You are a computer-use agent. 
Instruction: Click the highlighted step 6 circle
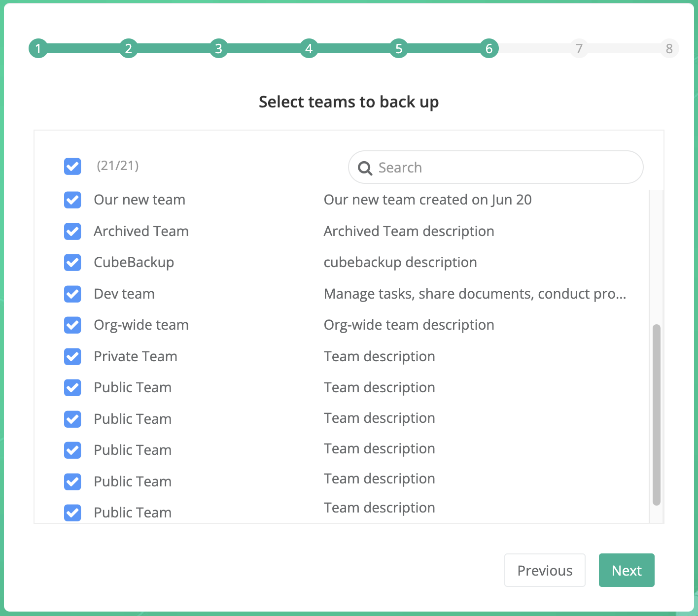[x=489, y=48]
